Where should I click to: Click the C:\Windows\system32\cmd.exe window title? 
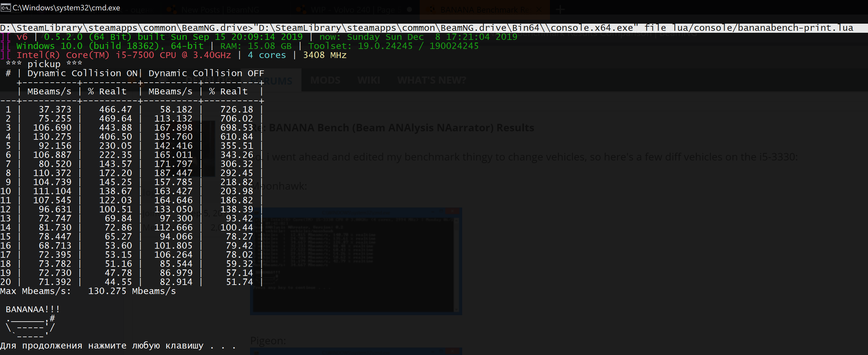coord(66,7)
